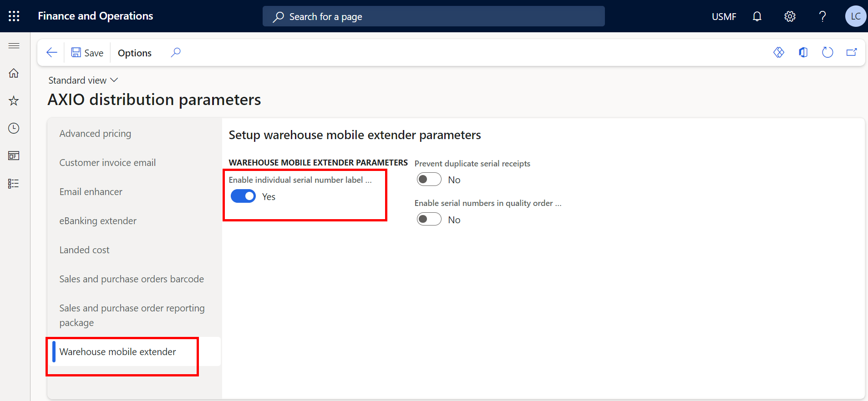
Task: Select the Email enhancer tab
Action: click(x=134, y=192)
